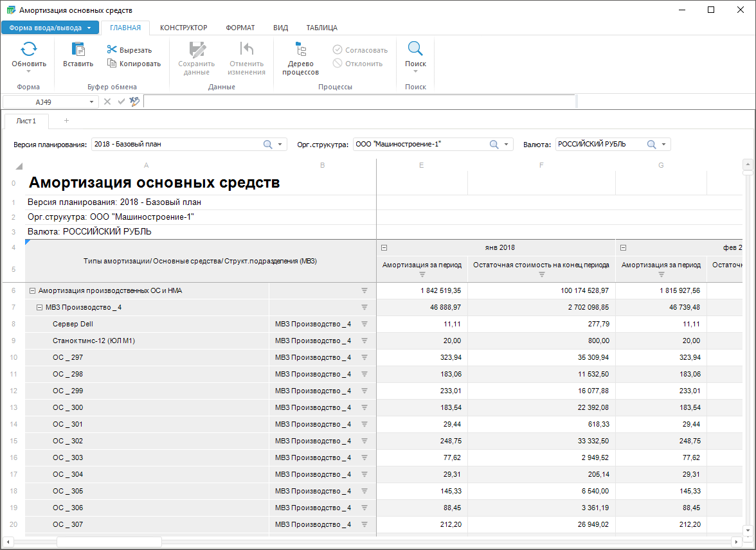Click filter icon under Остаточная стоимость header
The height and width of the screenshot is (550, 756).
tap(541, 274)
